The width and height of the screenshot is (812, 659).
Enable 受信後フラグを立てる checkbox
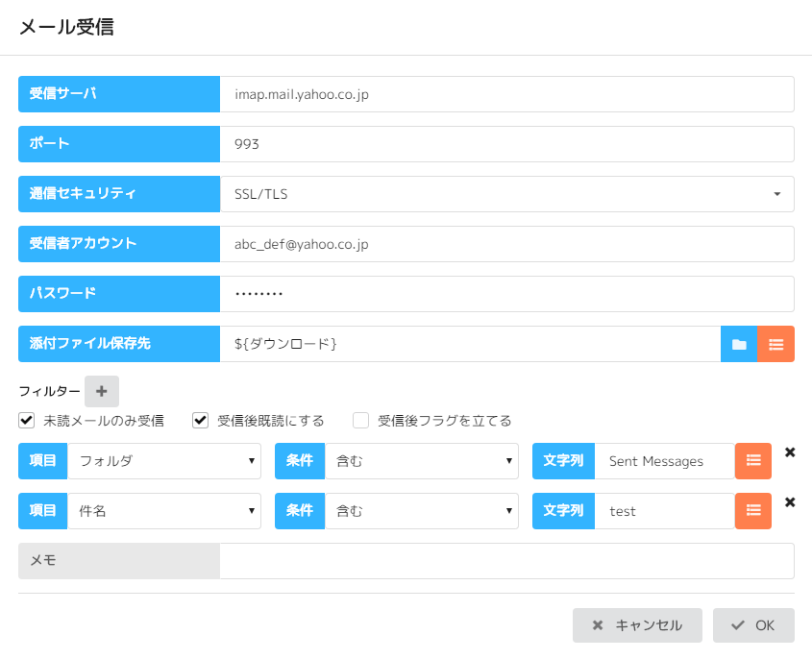[x=361, y=420]
